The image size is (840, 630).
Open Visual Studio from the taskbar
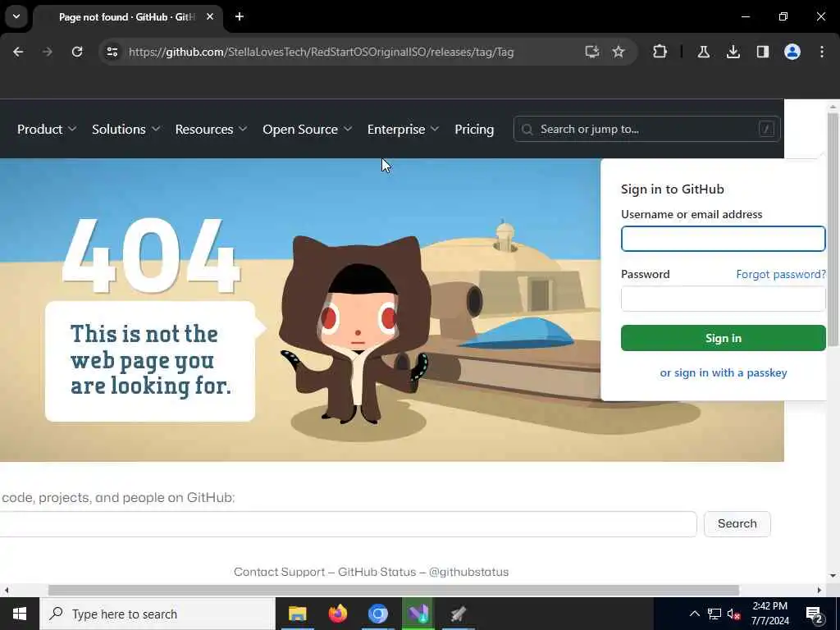pyautogui.click(x=418, y=614)
